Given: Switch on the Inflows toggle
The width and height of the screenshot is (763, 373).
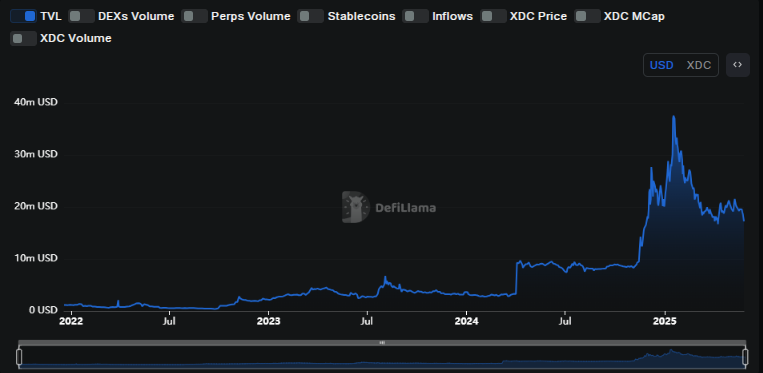Looking at the screenshot, I should (x=416, y=16).
